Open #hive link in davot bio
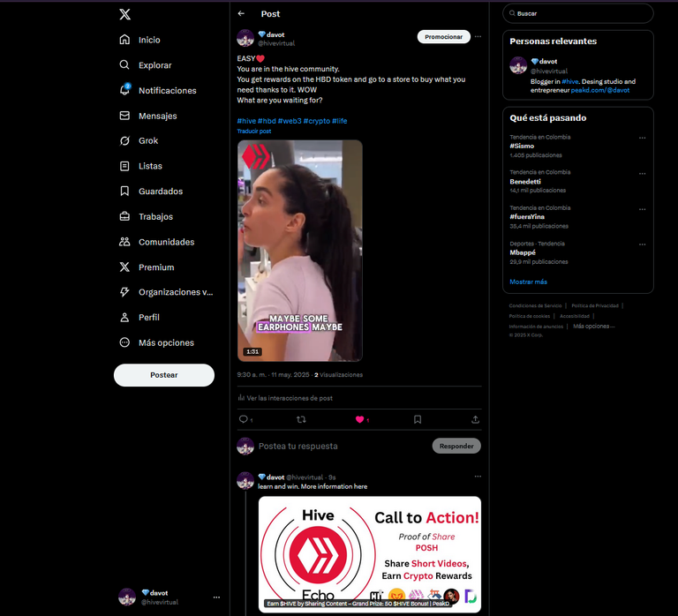 [x=570, y=81]
